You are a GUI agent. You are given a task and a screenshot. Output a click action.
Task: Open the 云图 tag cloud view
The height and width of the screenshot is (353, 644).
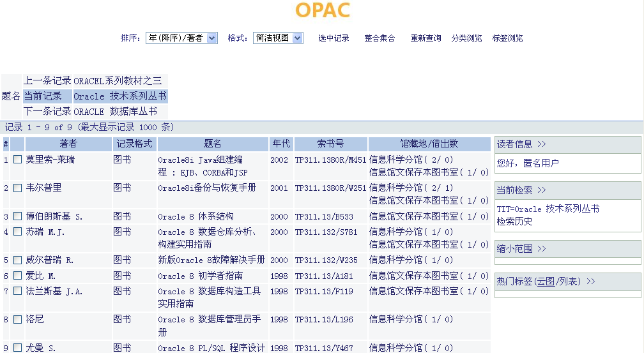click(545, 282)
